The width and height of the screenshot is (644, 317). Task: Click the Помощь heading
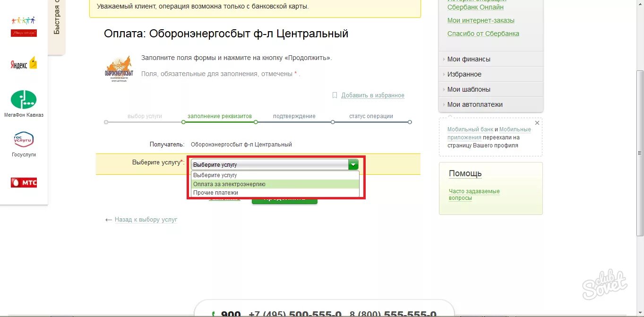[465, 173]
